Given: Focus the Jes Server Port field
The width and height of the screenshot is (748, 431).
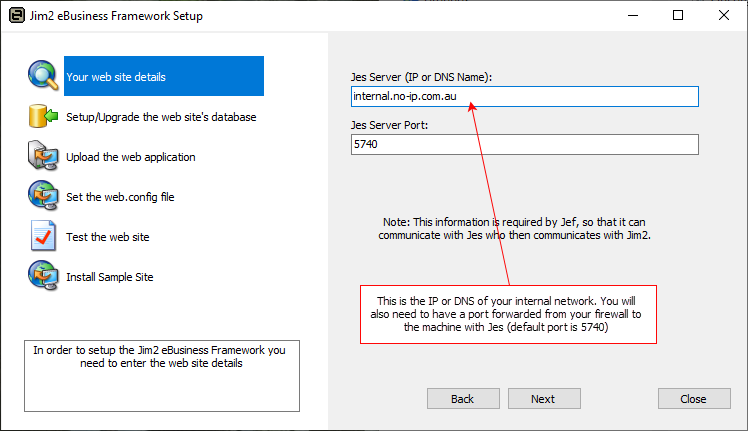Looking at the screenshot, I should coord(524,145).
